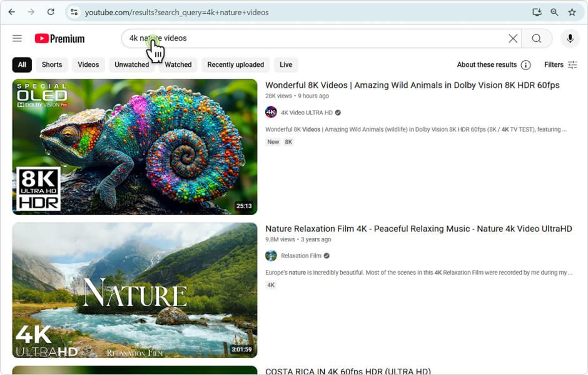Start voice search with the microphone
This screenshot has height=375, width=588.
[570, 39]
